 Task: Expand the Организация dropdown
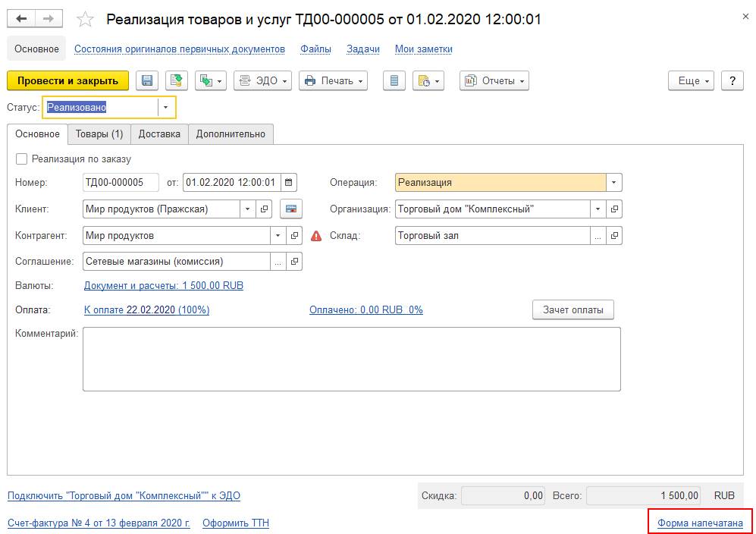coord(598,209)
